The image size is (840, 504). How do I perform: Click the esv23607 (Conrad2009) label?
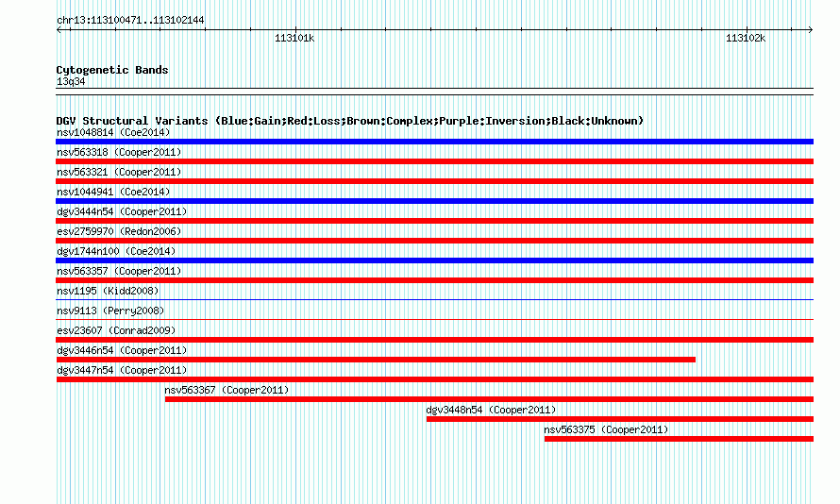pos(116,330)
